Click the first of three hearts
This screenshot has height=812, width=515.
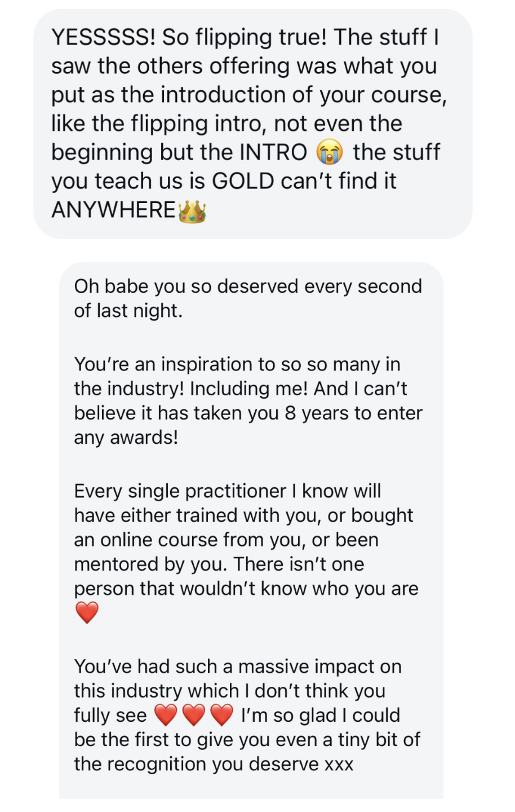166,715
